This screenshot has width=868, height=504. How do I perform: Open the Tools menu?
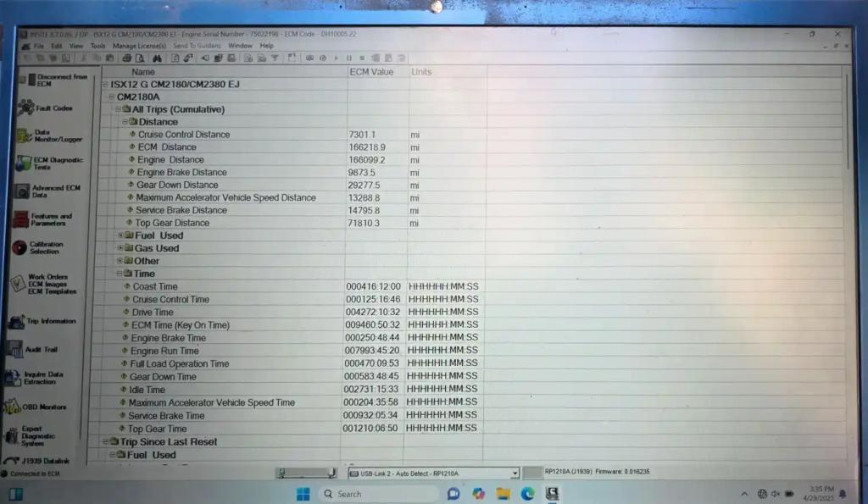(98, 46)
